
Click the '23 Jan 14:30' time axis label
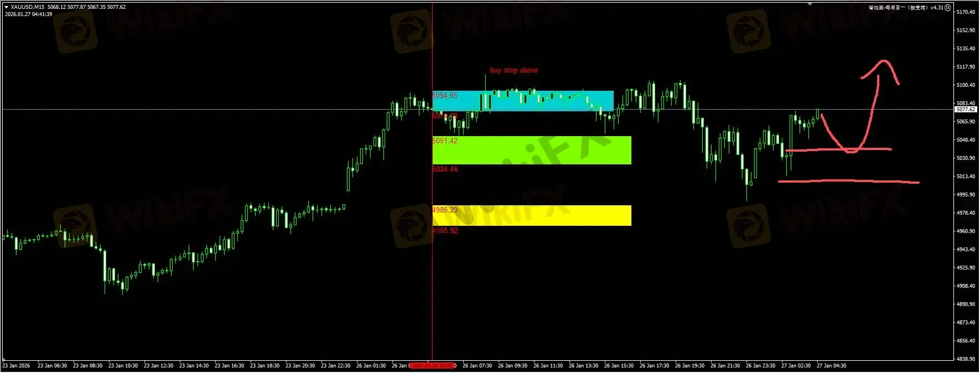[x=194, y=366]
